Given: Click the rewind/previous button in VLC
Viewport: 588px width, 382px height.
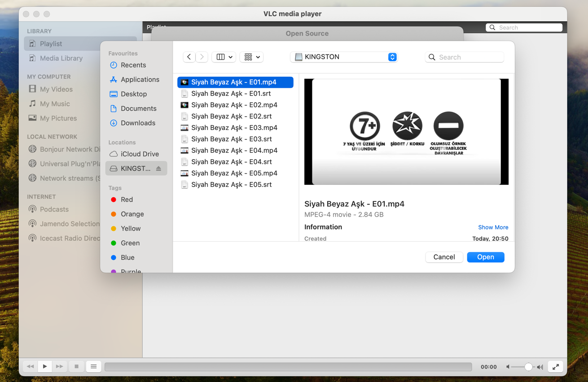Looking at the screenshot, I should (x=30, y=367).
